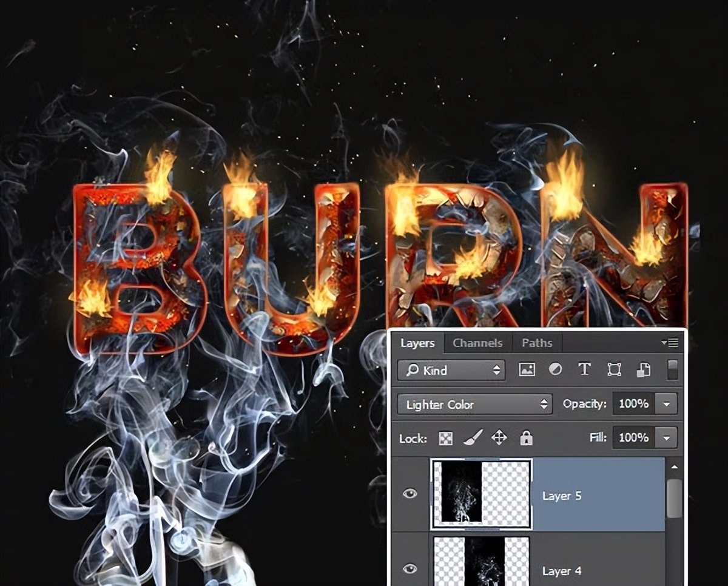Select the Layer 5 thumbnail
The height and width of the screenshot is (586, 728).
(x=481, y=494)
